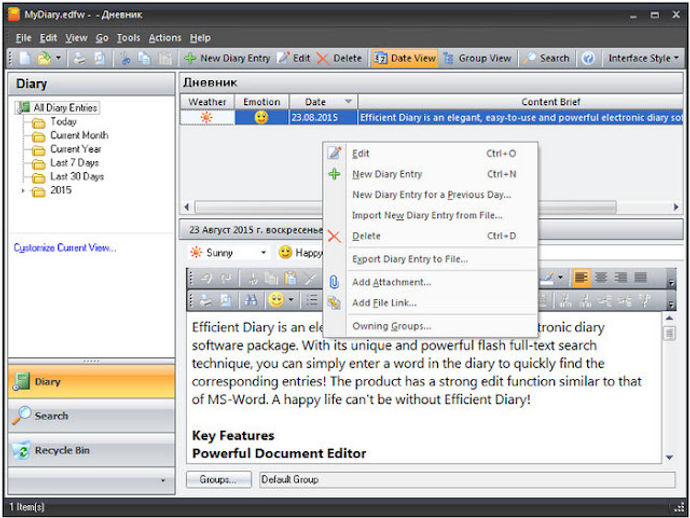Screen dimensions: 690x518
Task: Click the Paste icon in main toolbar
Action: click(165, 58)
